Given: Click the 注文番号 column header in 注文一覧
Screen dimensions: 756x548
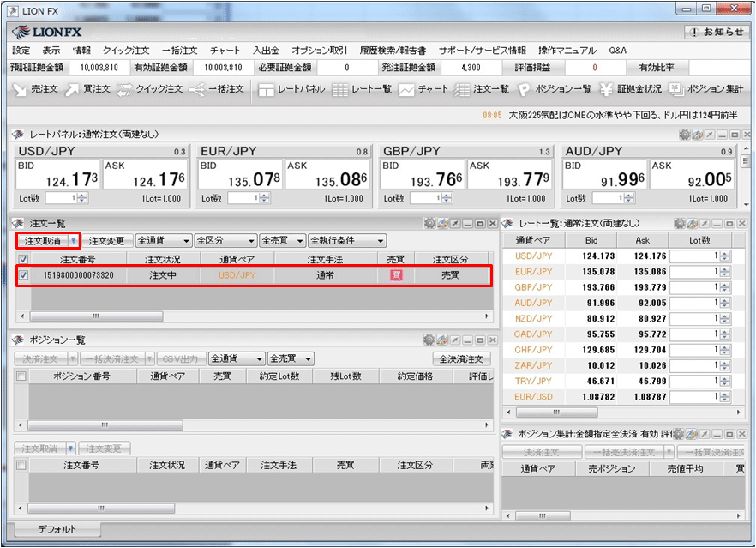Looking at the screenshot, I should coord(78,260).
